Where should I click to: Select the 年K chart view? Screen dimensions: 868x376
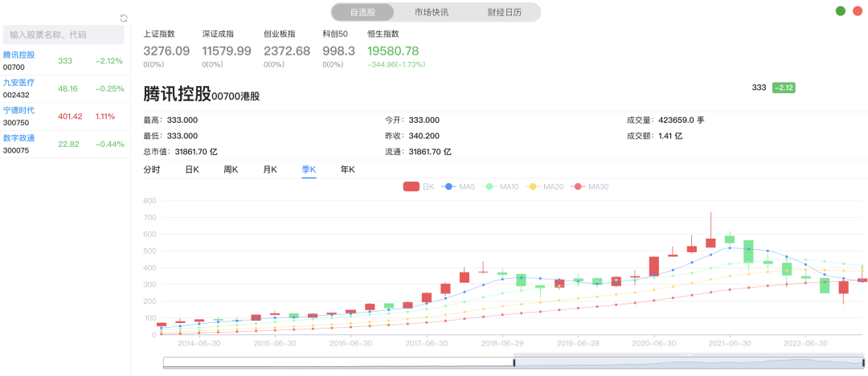point(348,170)
